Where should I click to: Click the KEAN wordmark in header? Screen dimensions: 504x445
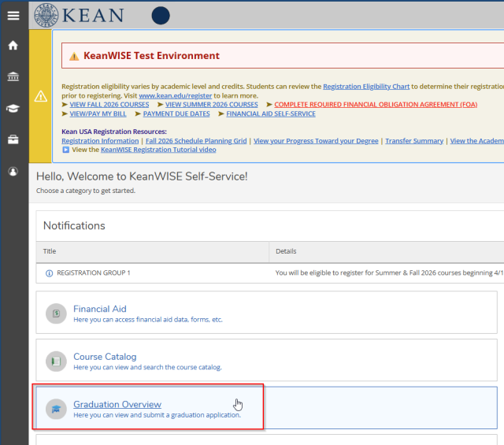[93, 16]
